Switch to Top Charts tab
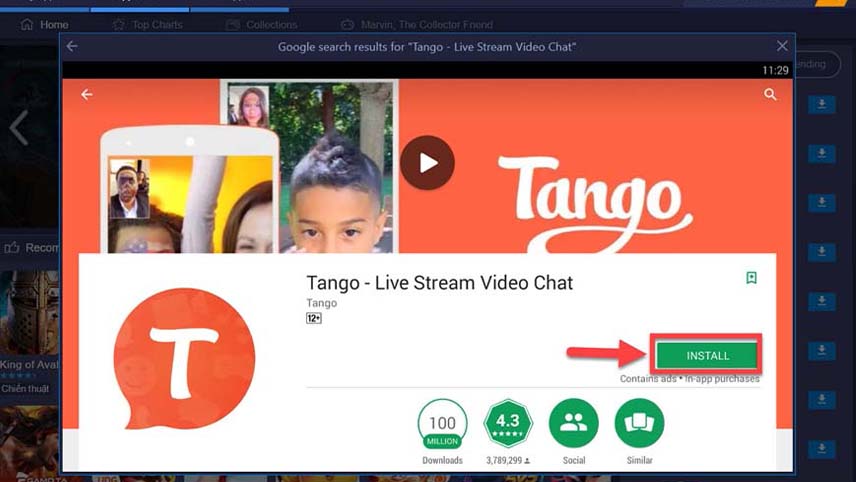 [147, 25]
